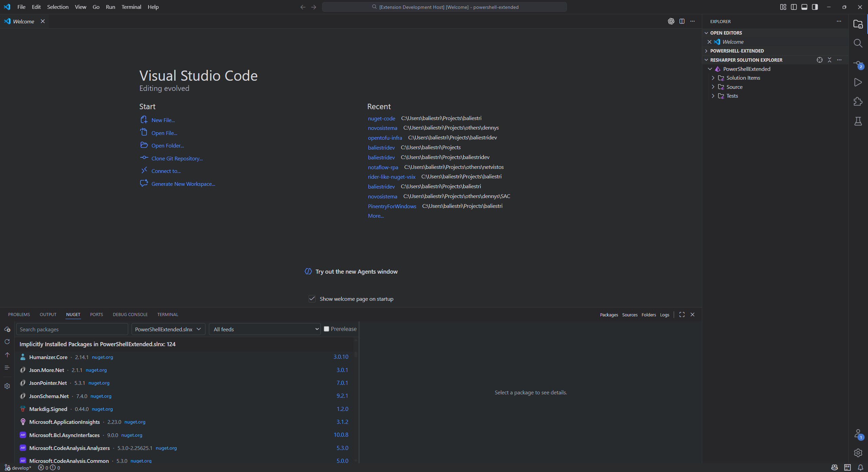This screenshot has height=472, width=868.
Task: Click the More... recent link
Action: (x=376, y=216)
